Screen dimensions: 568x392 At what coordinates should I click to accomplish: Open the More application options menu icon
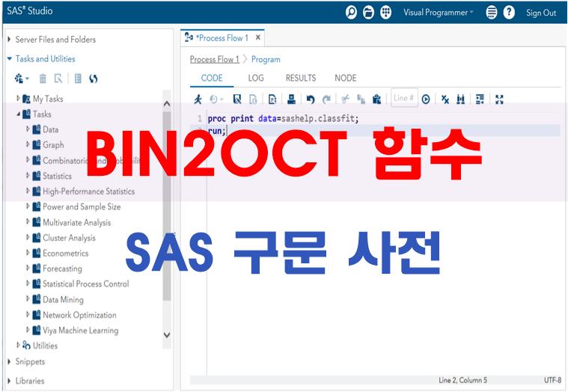pos(491,13)
